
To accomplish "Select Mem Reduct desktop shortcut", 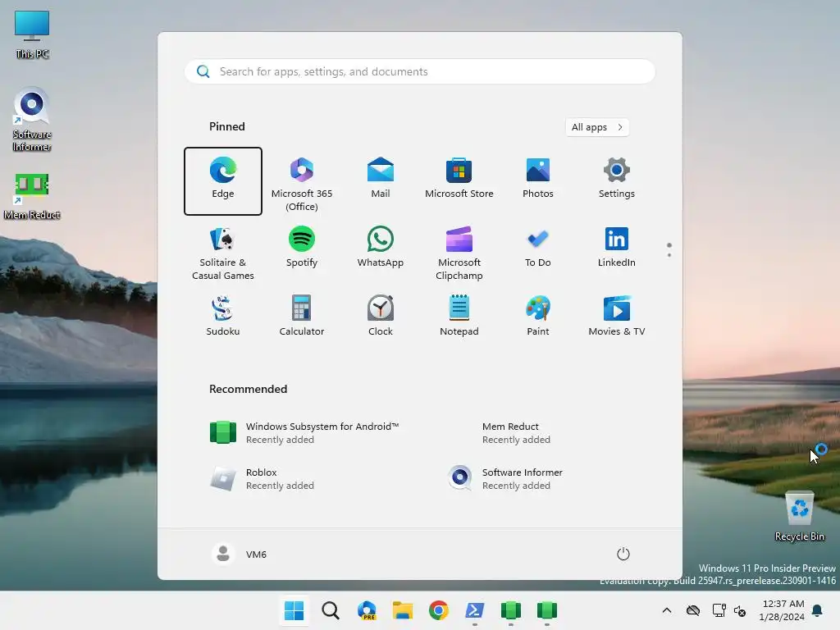I will 32,196.
